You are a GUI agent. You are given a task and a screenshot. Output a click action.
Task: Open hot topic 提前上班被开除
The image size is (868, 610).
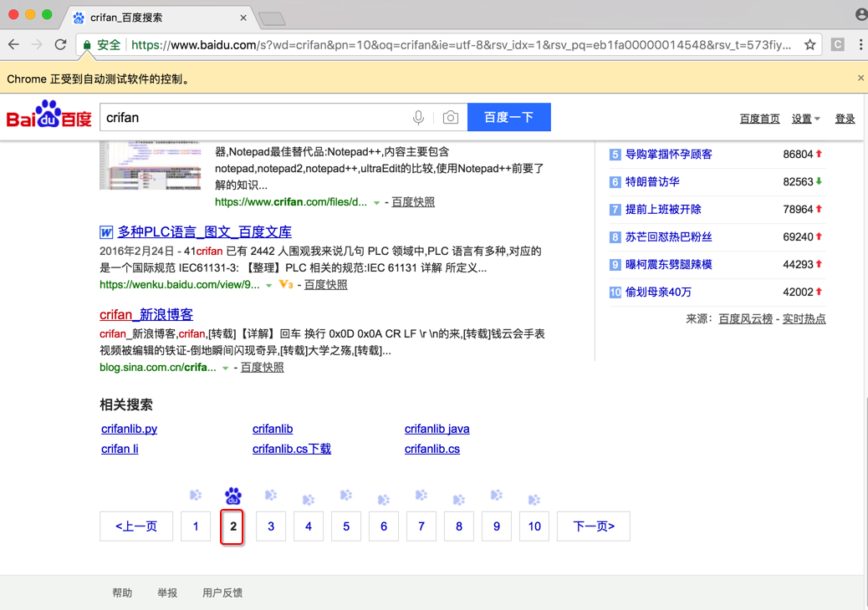click(x=663, y=210)
